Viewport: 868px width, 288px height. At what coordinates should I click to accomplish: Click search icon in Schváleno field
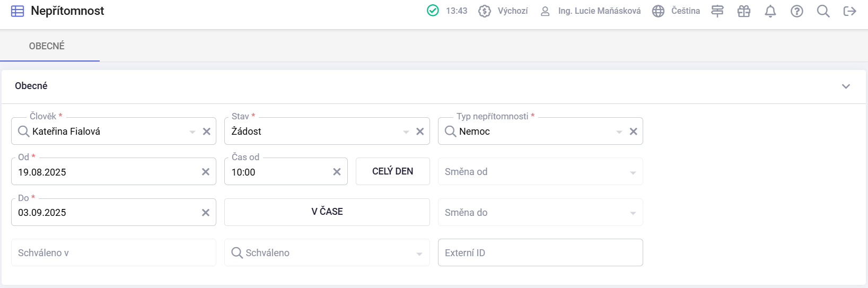(237, 252)
